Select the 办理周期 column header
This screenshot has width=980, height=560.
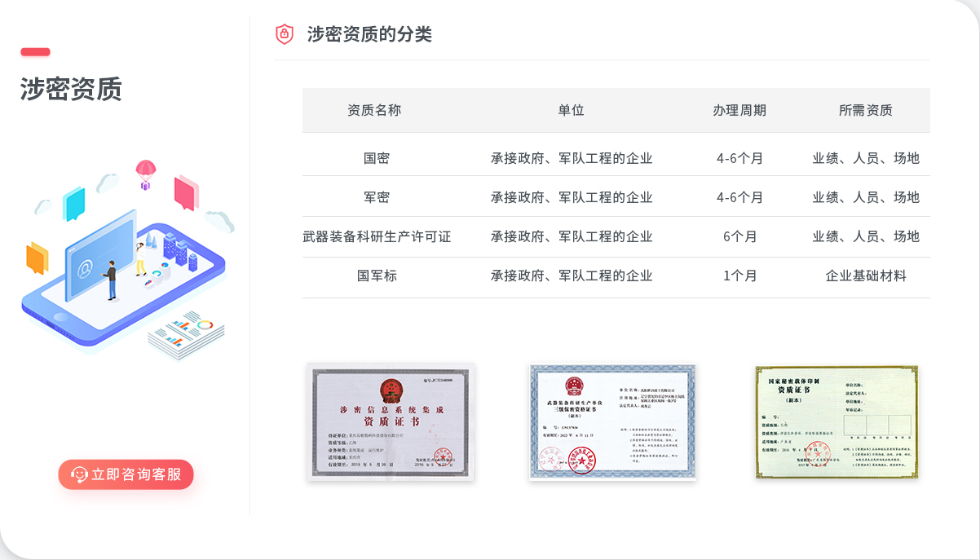(739, 110)
